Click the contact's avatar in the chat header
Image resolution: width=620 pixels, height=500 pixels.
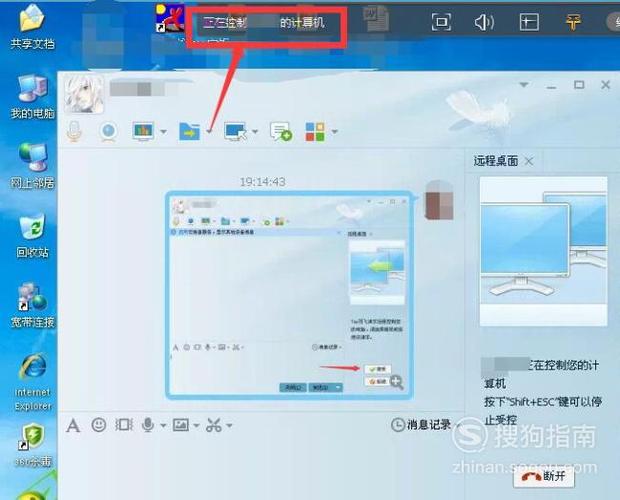(x=84, y=94)
